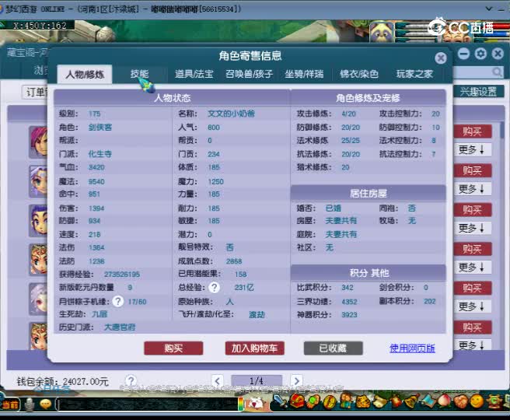Click the yellow smiley face icon

477,401
